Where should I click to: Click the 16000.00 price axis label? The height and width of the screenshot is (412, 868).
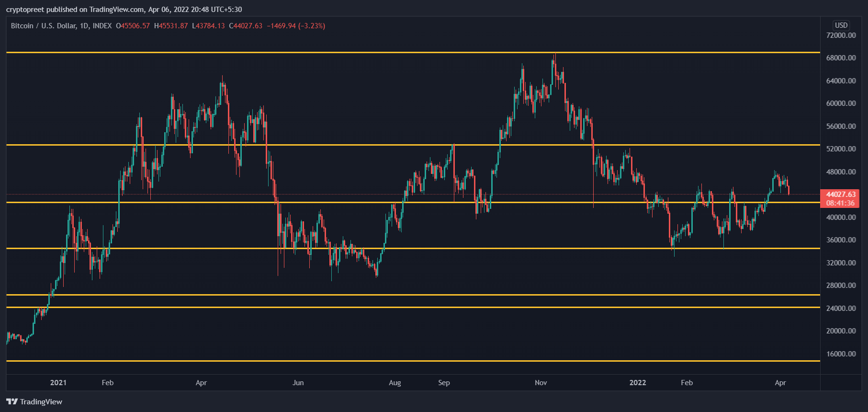pyautogui.click(x=841, y=354)
